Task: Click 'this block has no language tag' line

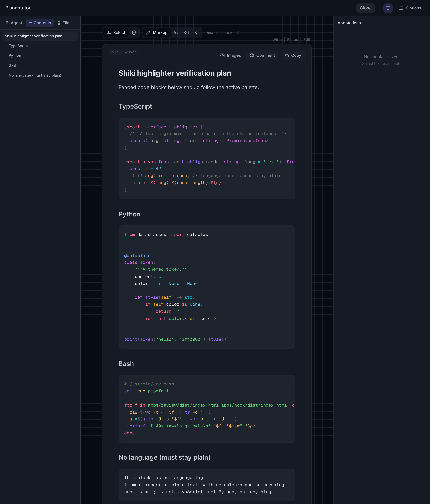Action: pyautogui.click(x=163, y=478)
